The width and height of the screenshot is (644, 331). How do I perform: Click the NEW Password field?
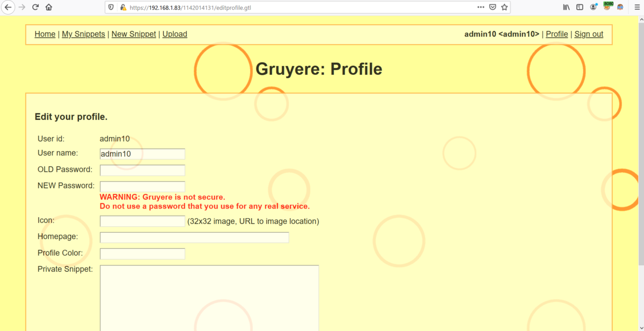click(142, 186)
